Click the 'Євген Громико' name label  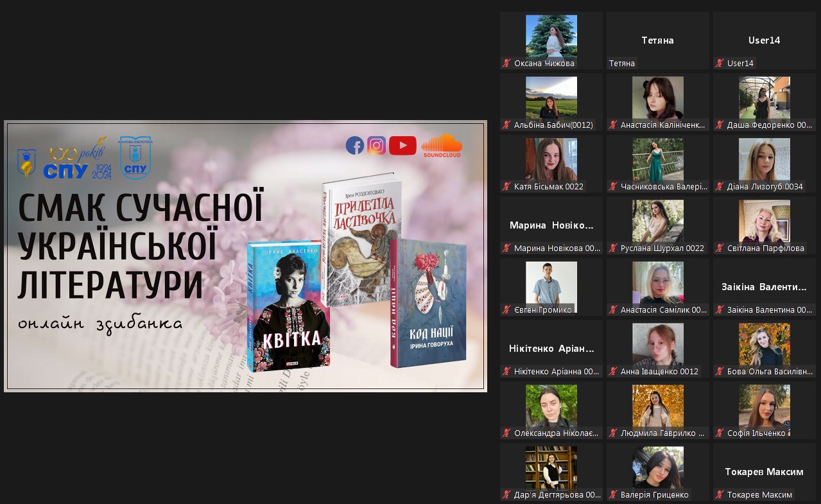(x=542, y=309)
